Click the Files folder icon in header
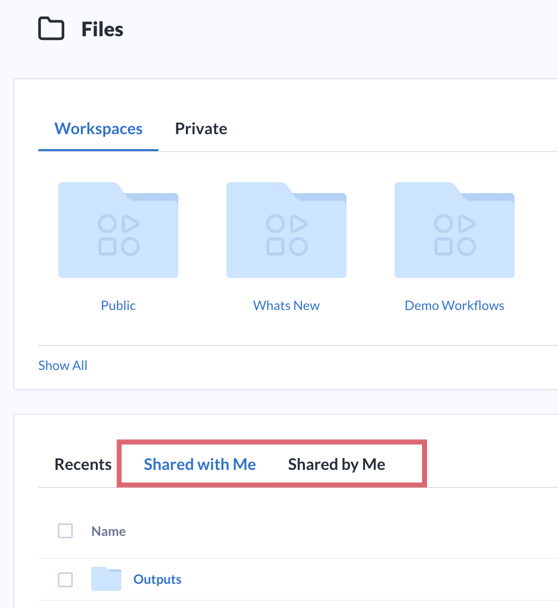Screen dimensions: 558x608 tap(51, 28)
